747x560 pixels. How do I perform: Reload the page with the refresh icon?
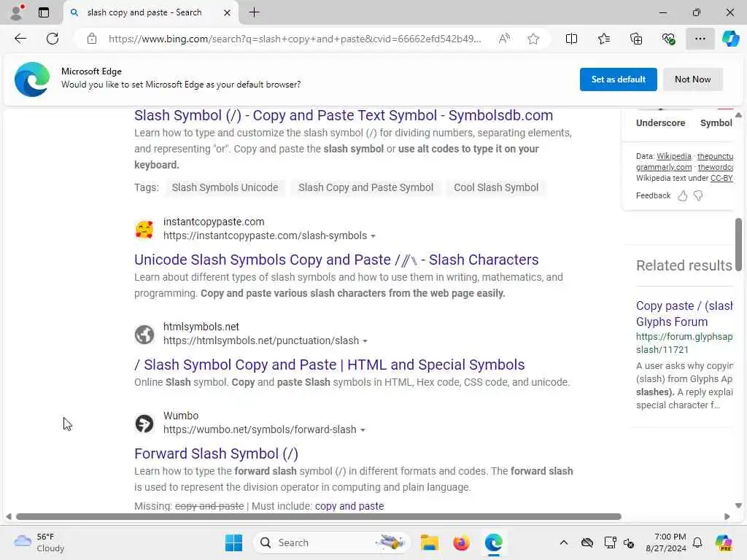[x=53, y=39]
